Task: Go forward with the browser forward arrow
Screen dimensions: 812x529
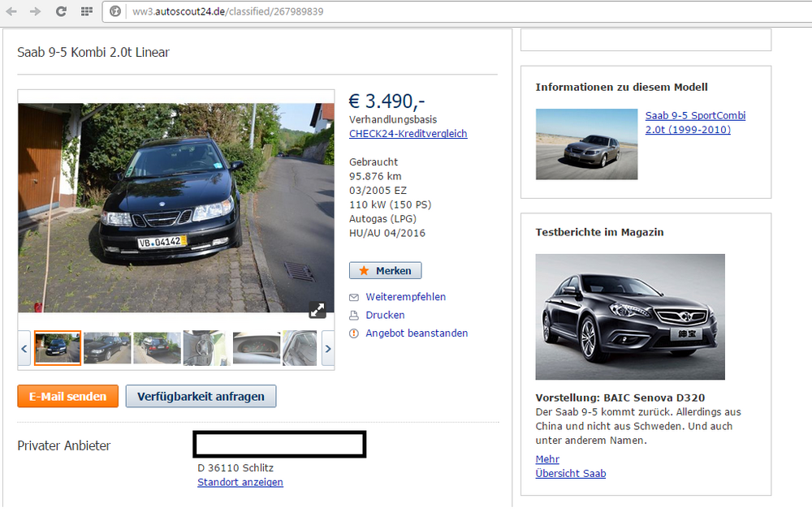Action: point(35,11)
